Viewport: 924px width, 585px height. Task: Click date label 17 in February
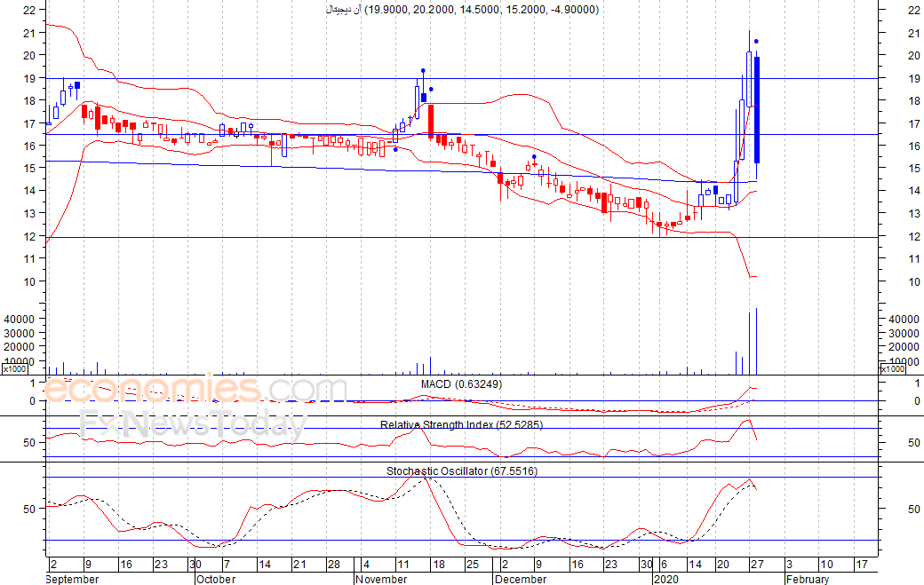[862, 565]
